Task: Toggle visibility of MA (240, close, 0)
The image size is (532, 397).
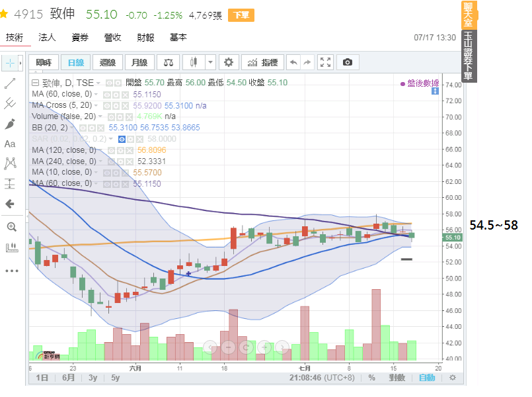Action: [x=111, y=161]
